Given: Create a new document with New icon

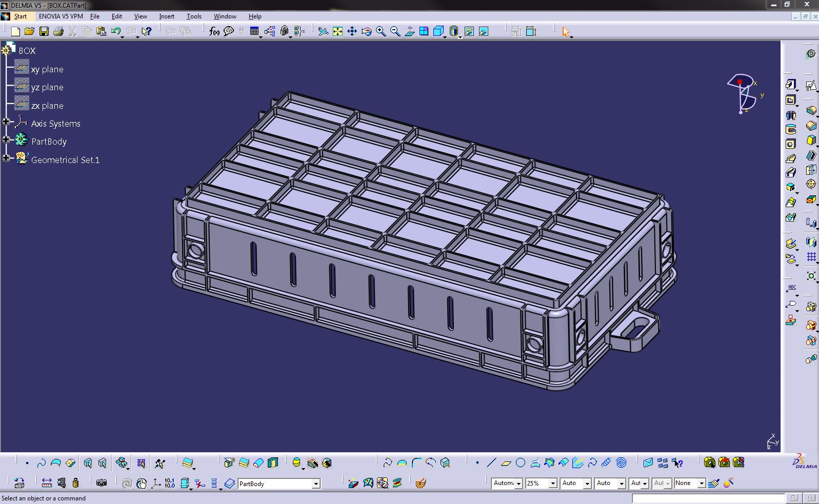Looking at the screenshot, I should point(15,32).
